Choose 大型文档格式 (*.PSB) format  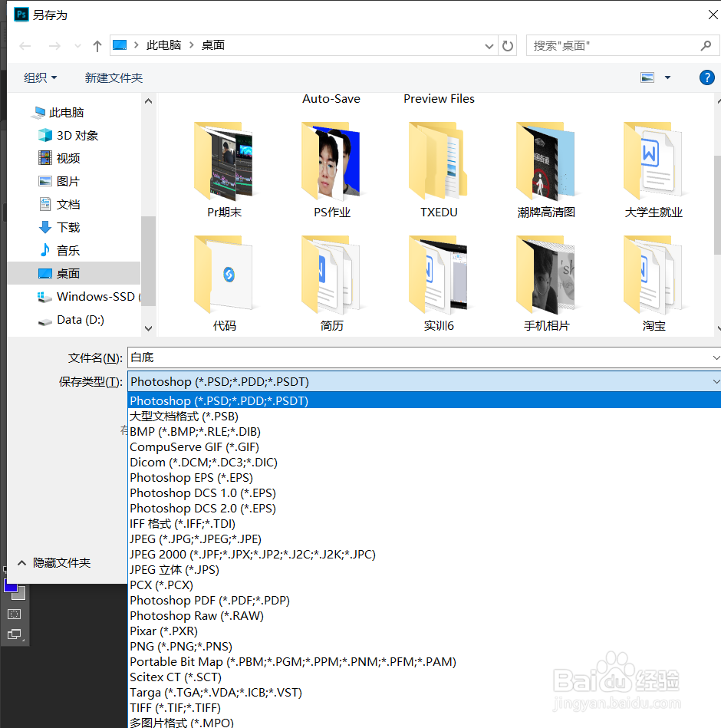(x=424, y=417)
